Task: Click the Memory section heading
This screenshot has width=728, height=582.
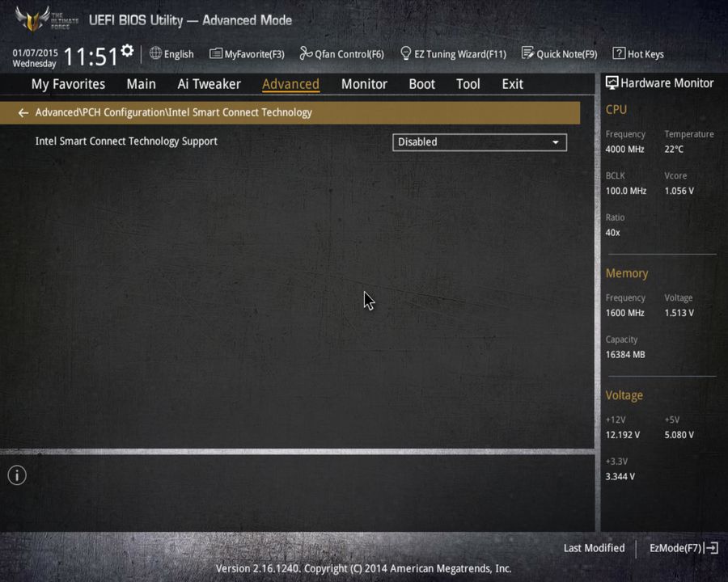Action: pyautogui.click(x=627, y=273)
